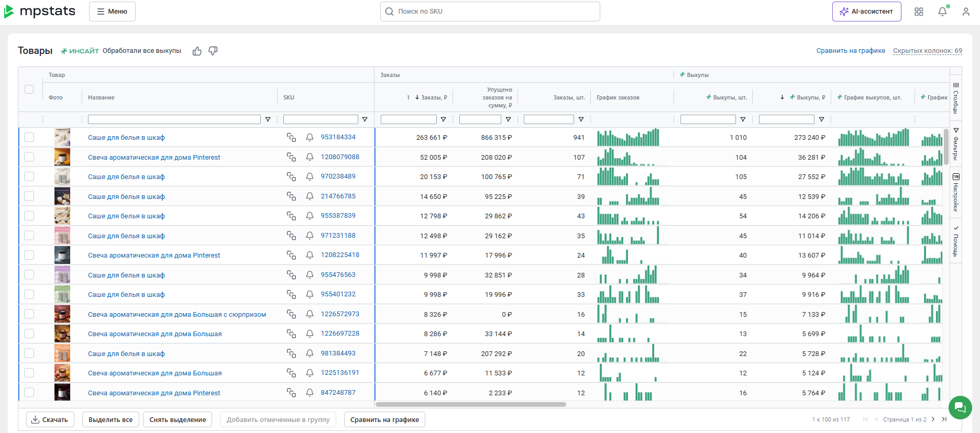
Task: Copy SKU 1225136191 using copy icon
Action: (x=291, y=373)
